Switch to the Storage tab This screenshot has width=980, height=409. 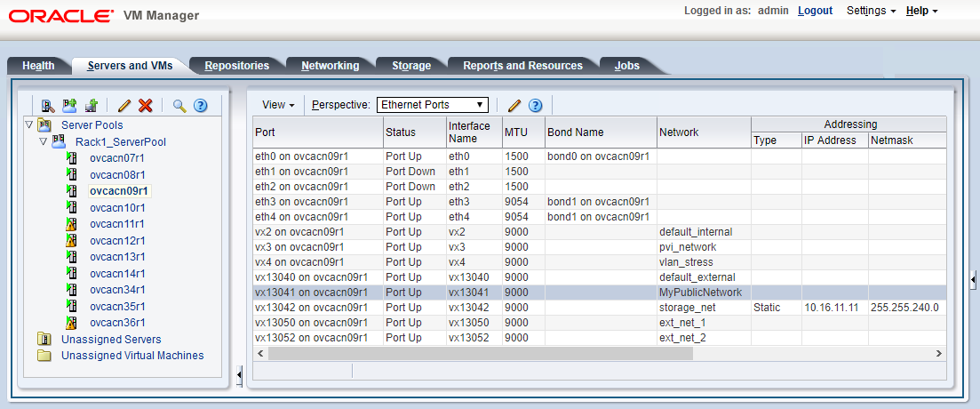[x=411, y=66]
